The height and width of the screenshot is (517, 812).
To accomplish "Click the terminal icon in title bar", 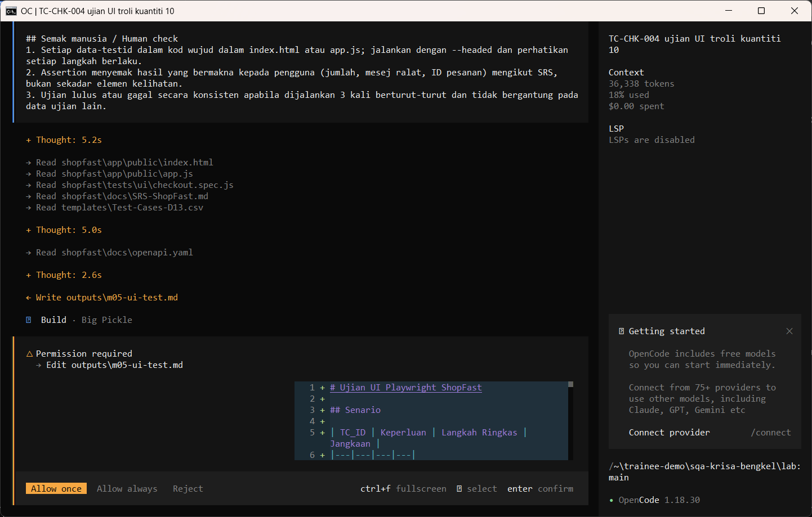I will pyautogui.click(x=11, y=11).
